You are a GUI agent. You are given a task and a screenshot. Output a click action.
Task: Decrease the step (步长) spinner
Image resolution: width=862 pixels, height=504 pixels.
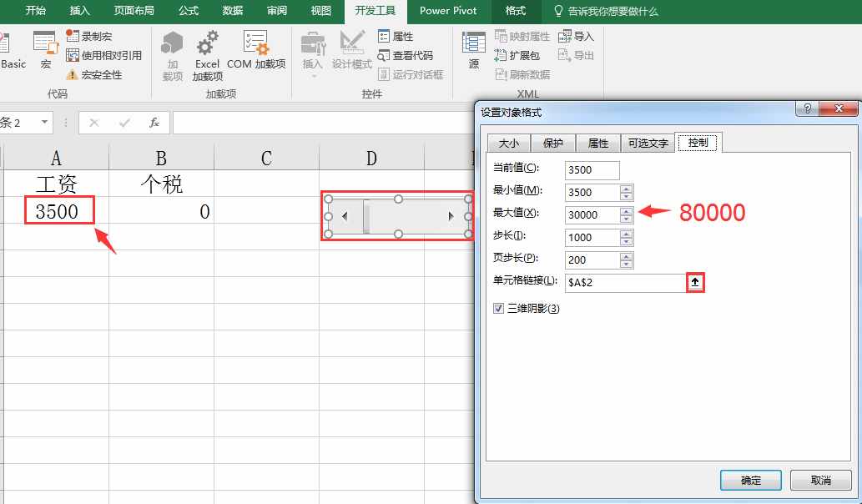click(x=626, y=241)
